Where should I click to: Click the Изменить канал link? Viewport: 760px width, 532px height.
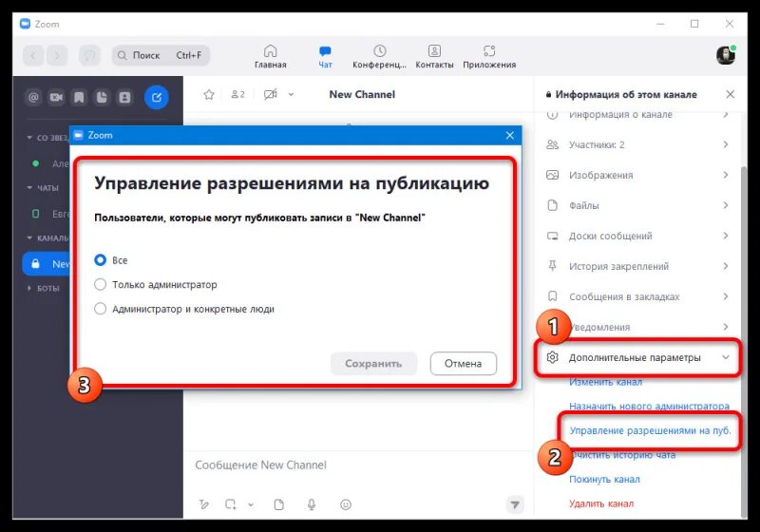pyautogui.click(x=605, y=382)
